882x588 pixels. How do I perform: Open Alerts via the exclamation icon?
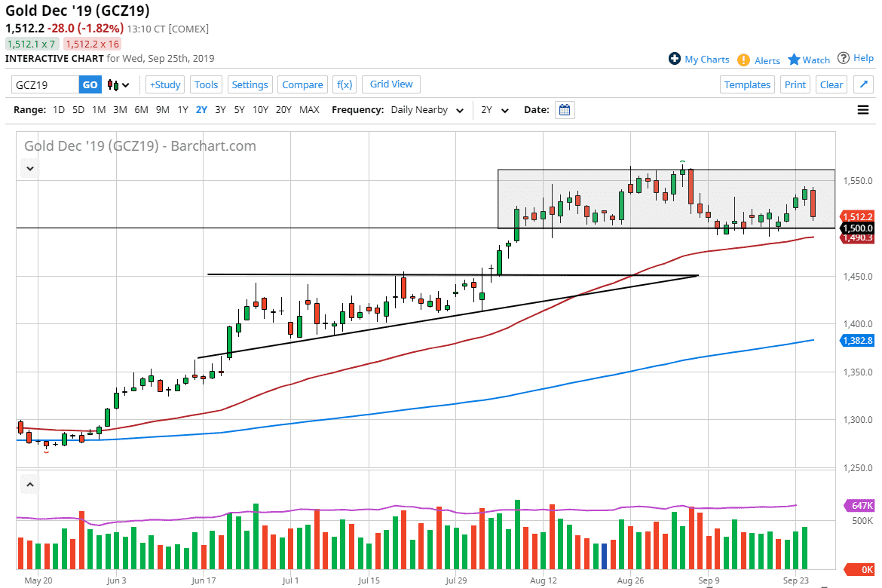pos(743,60)
